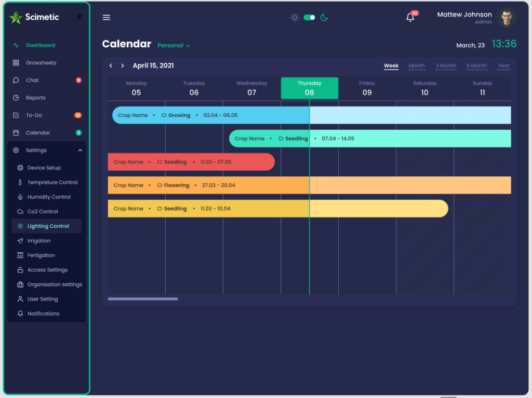Switch to the Year view tab

[x=503, y=65]
